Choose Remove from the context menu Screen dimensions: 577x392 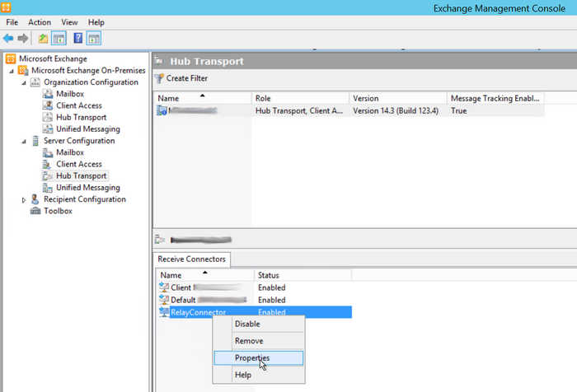[x=259, y=341]
